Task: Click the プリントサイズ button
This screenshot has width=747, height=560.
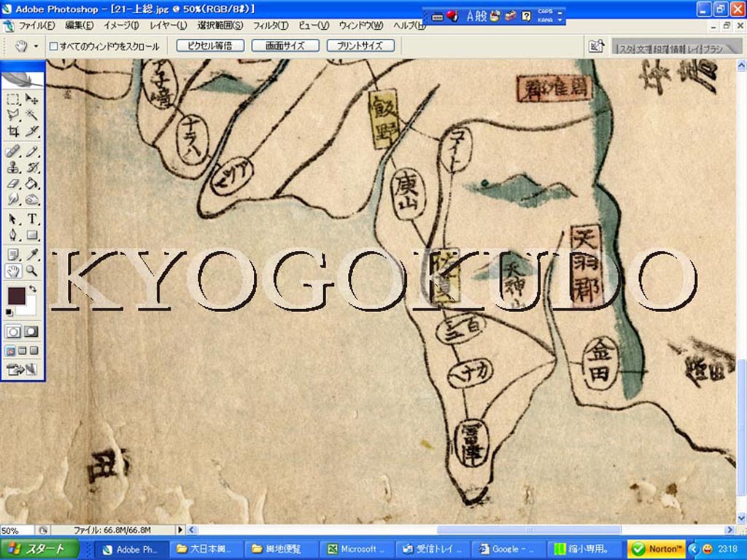Action: pos(360,46)
